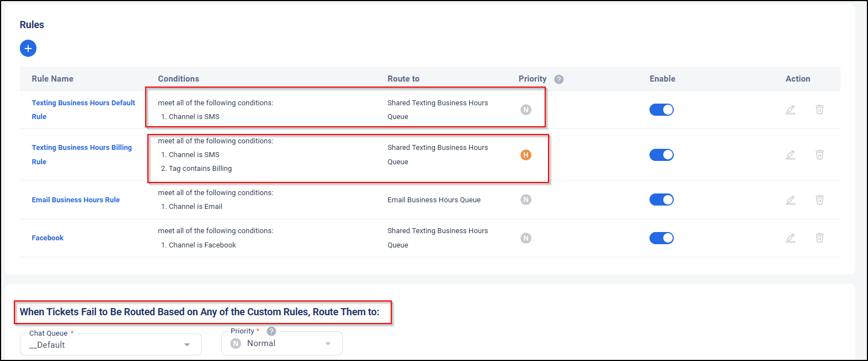Edit the Texting Business Hours Default Rule

click(790, 110)
